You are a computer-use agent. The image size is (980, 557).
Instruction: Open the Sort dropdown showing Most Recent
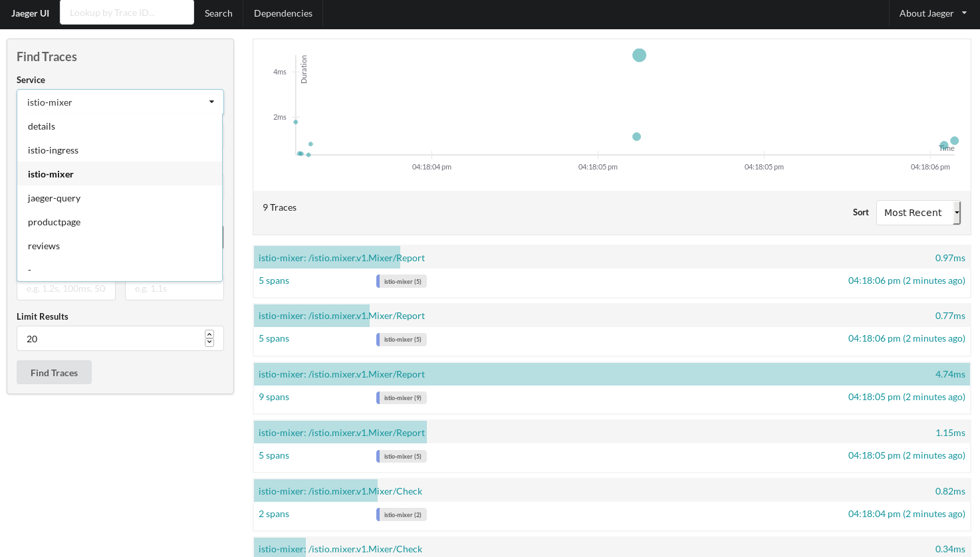point(917,212)
